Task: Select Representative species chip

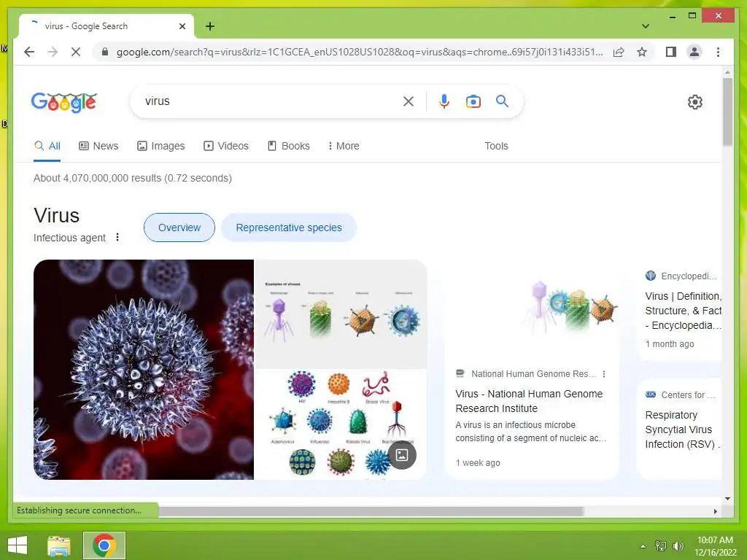Action: (x=289, y=227)
